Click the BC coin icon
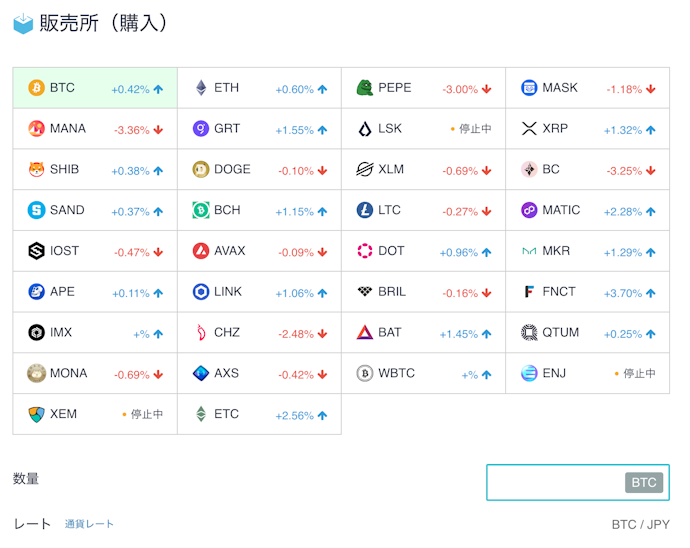 click(x=529, y=169)
